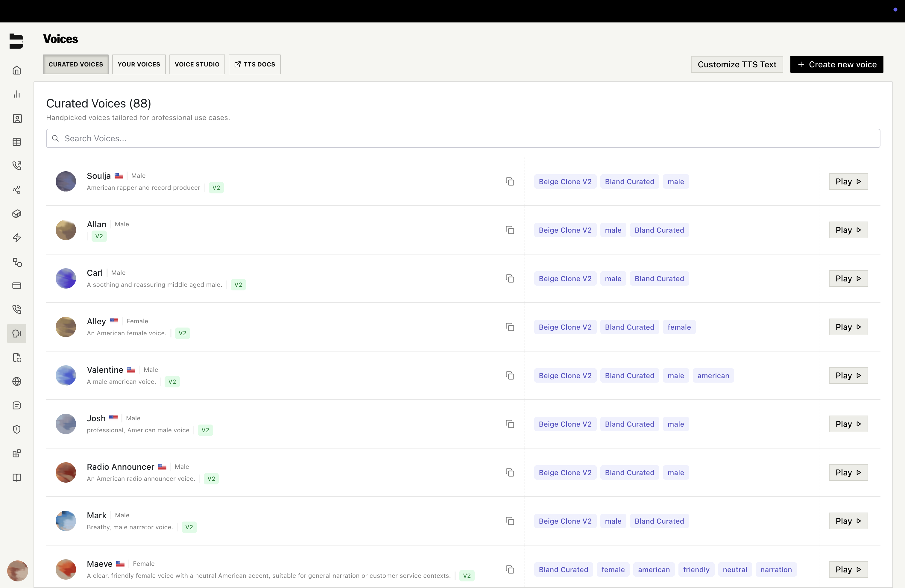Copy Valentine voice ID icon
This screenshot has height=588, width=905.
coord(510,375)
